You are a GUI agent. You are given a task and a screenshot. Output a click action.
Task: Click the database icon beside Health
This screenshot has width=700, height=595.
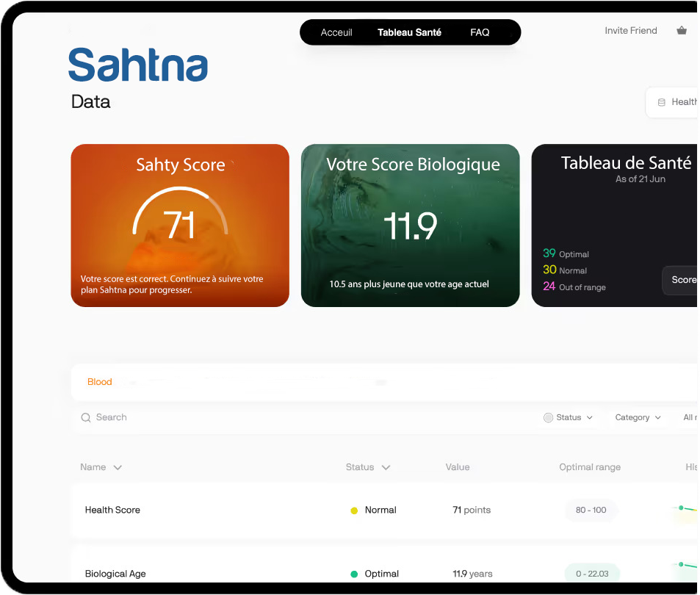click(x=662, y=102)
